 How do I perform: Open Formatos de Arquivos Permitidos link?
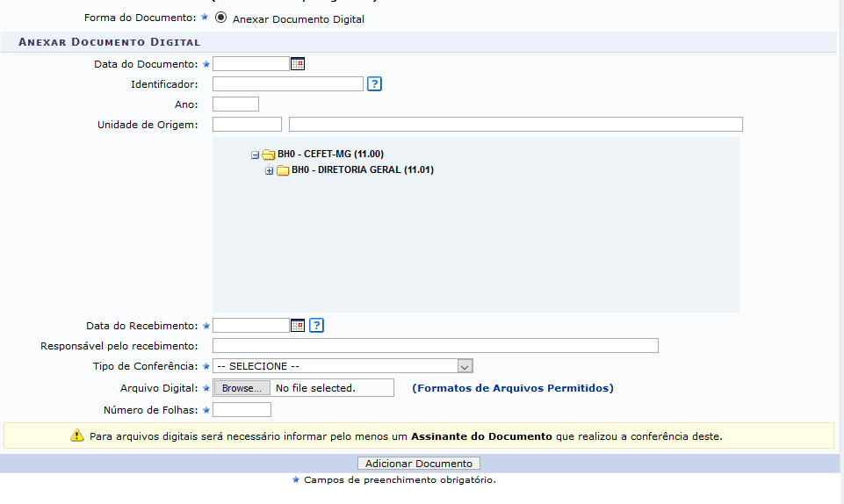(512, 388)
